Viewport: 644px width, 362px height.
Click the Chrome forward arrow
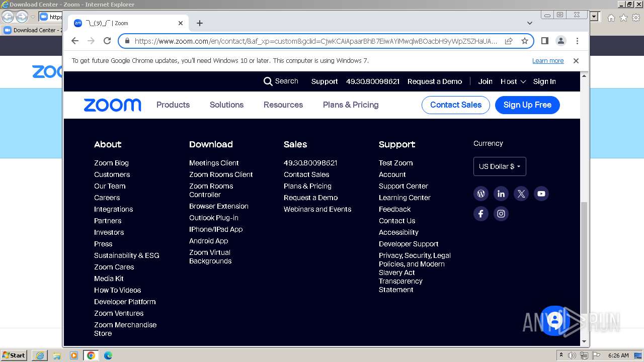91,41
